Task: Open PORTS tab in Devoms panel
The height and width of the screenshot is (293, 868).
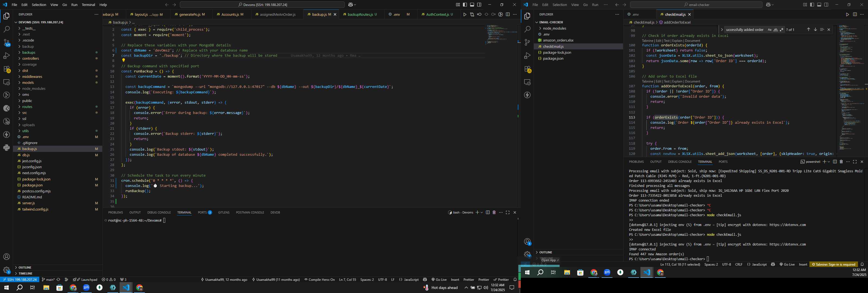Action: click(x=205, y=212)
